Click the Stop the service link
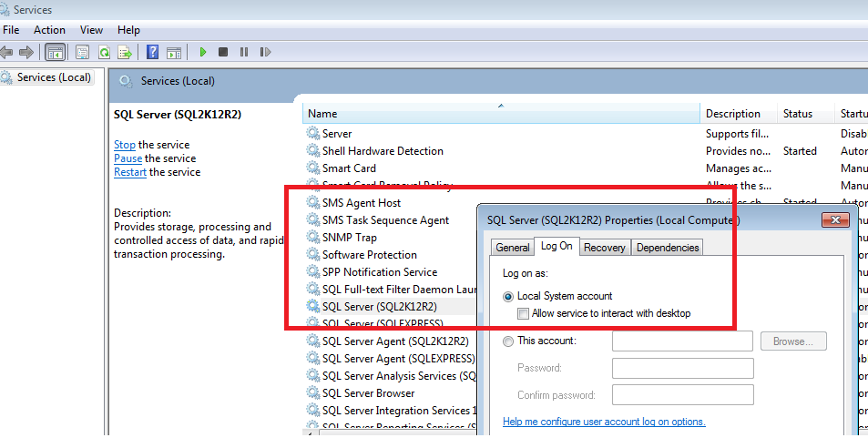 (x=125, y=145)
